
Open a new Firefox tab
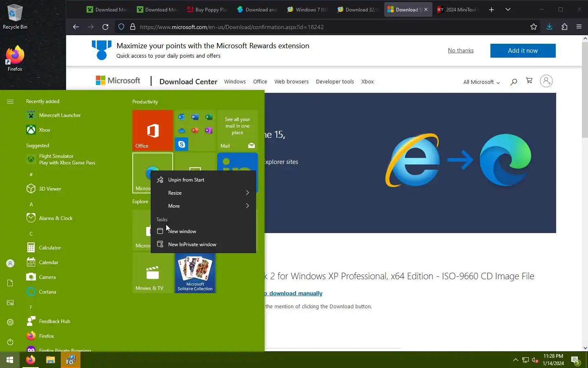coord(491,9)
